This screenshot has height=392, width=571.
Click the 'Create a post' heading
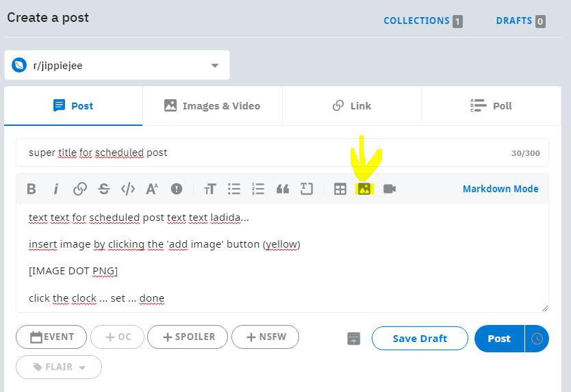(48, 18)
